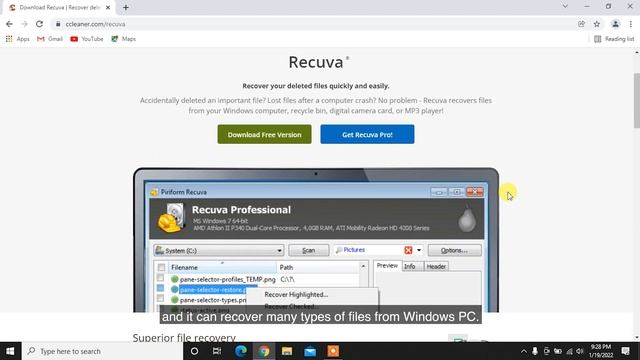Click Download Free Version button
The image size is (640, 360).
tap(264, 134)
